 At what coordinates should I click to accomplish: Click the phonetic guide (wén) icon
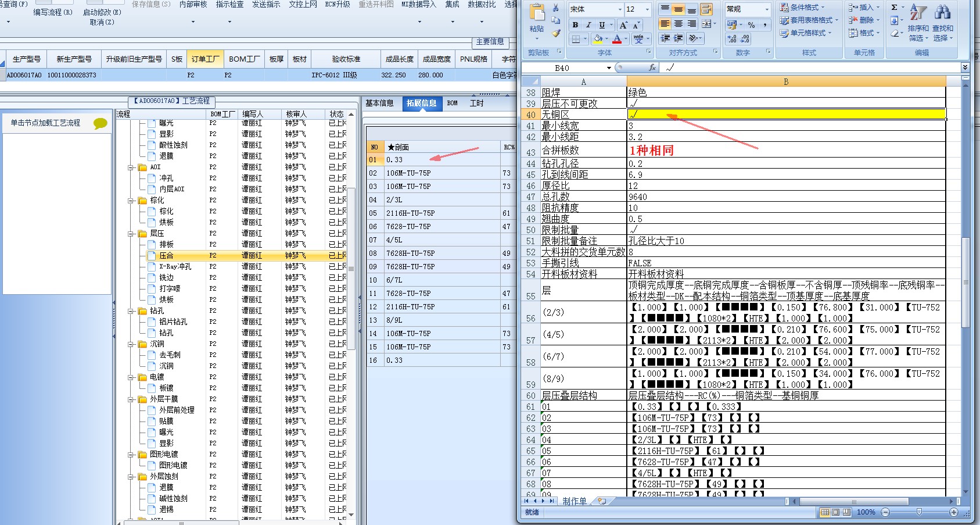pos(638,39)
